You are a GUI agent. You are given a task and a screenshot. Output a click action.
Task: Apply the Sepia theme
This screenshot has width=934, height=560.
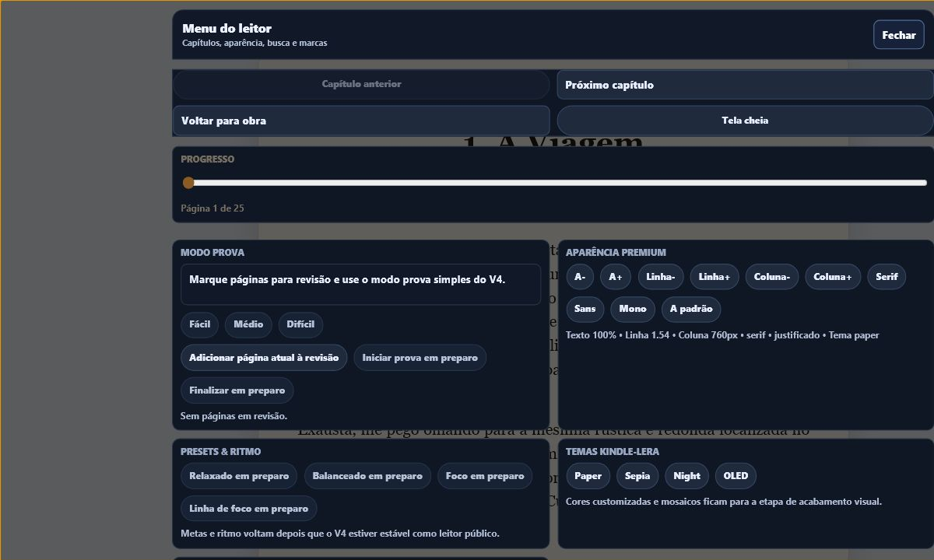pos(637,476)
